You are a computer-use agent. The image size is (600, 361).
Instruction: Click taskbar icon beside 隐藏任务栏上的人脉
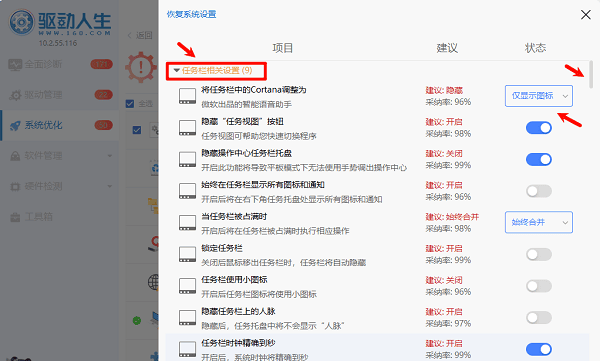coord(188,318)
